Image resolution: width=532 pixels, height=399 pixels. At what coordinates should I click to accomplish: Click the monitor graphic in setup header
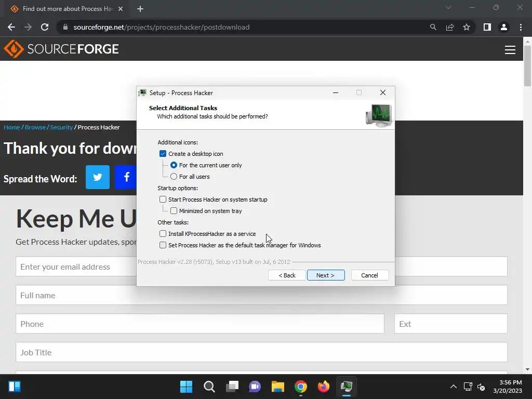click(379, 115)
